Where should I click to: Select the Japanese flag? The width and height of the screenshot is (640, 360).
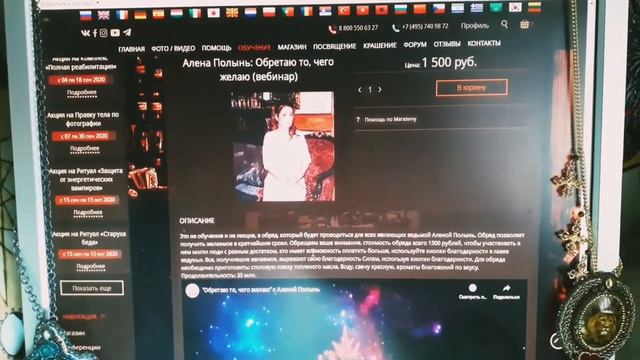(213, 13)
